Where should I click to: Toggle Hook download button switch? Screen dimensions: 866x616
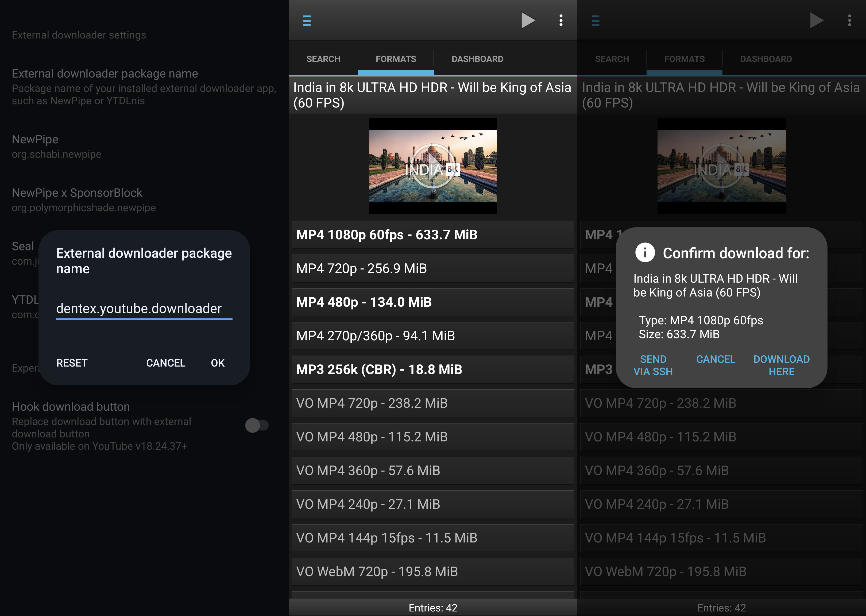(257, 425)
